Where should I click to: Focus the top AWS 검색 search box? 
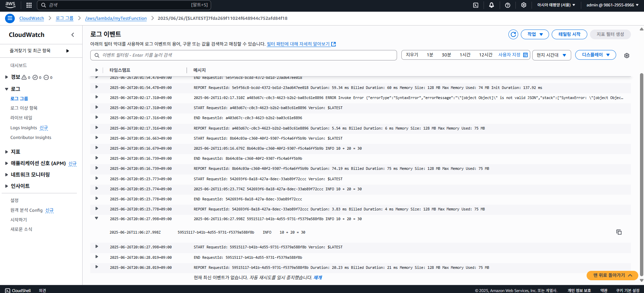coord(124,5)
